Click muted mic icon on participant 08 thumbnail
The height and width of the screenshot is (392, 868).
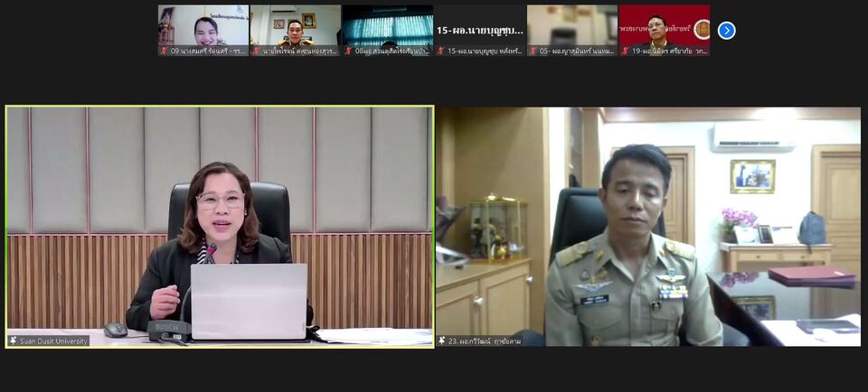coord(348,51)
